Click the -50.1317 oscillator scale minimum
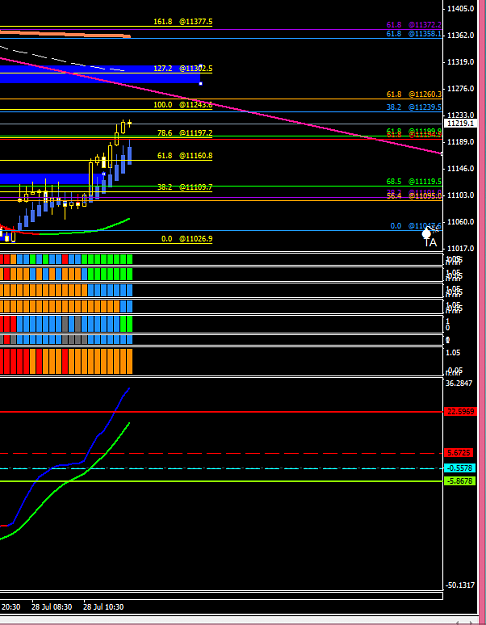Viewport: 486px width, 625px height. point(460,585)
